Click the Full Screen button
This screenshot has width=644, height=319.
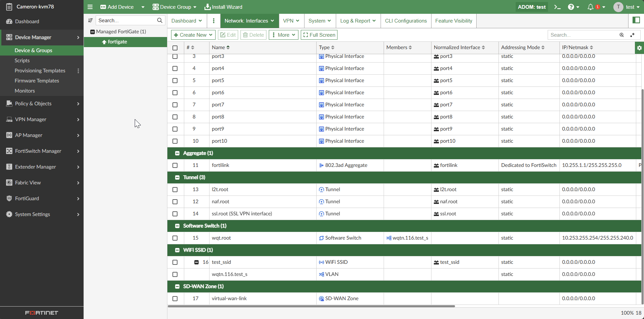pos(319,35)
